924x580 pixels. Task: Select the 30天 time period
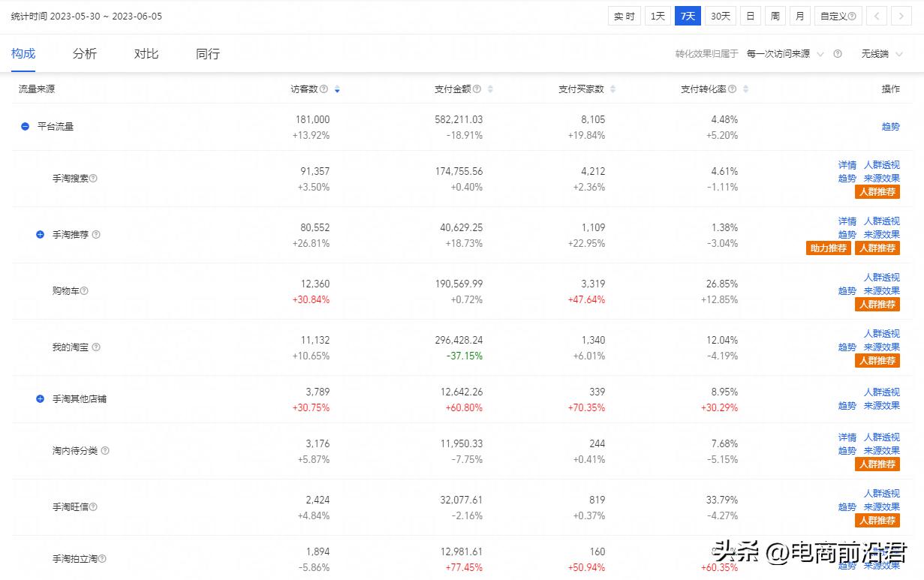[719, 15]
